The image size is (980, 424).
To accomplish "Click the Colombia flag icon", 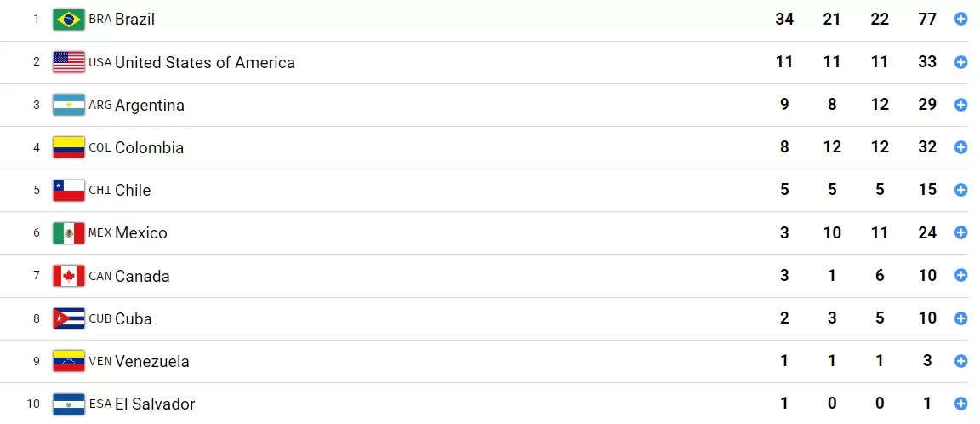I will point(69,147).
